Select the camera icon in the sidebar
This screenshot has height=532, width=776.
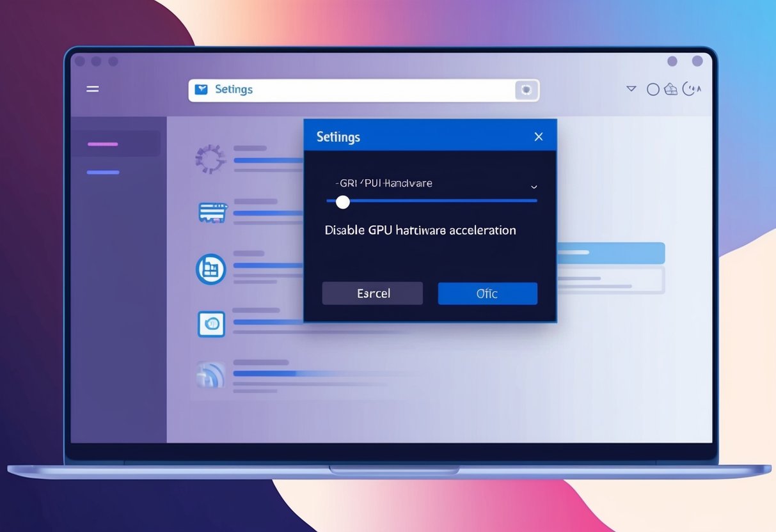coord(211,324)
